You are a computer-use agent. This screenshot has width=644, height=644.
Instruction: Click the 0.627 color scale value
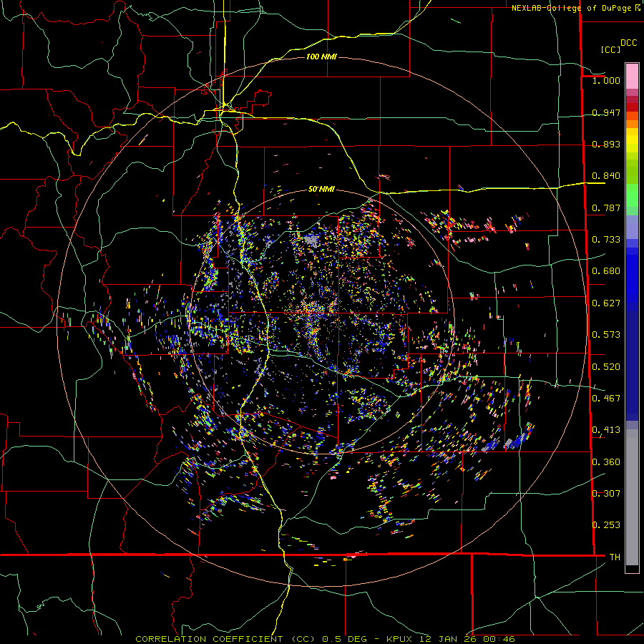point(606,303)
